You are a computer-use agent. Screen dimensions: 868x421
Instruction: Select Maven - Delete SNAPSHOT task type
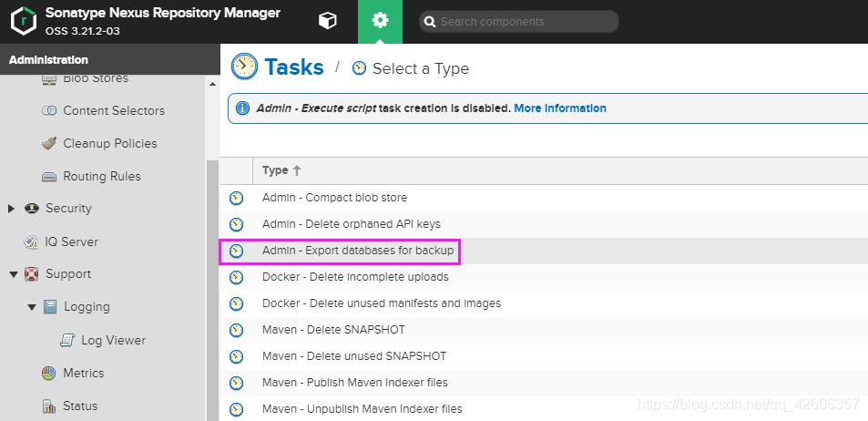[333, 330]
